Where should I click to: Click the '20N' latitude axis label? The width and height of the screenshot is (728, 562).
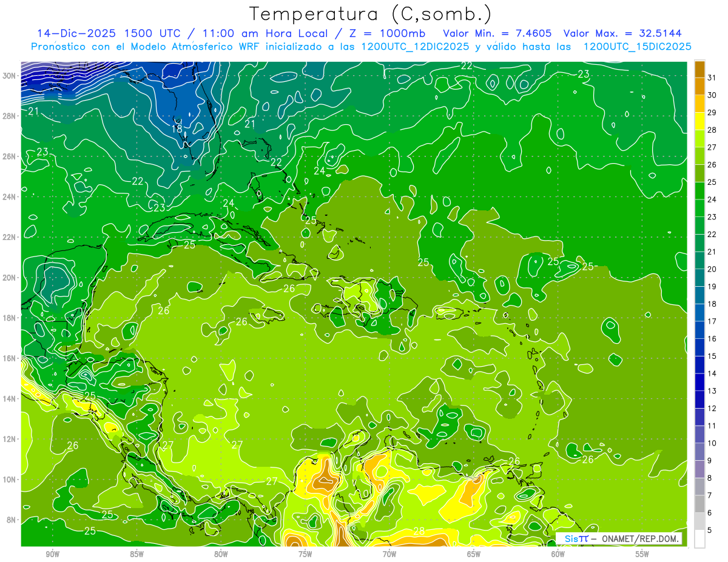click(10, 277)
